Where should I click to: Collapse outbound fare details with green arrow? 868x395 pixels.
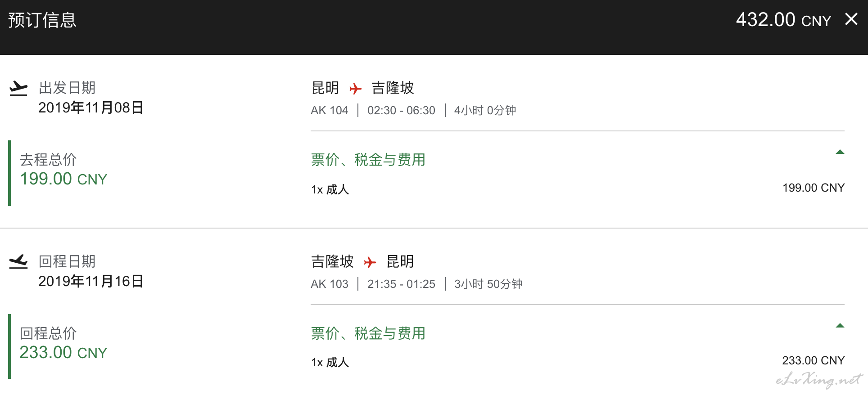click(840, 152)
